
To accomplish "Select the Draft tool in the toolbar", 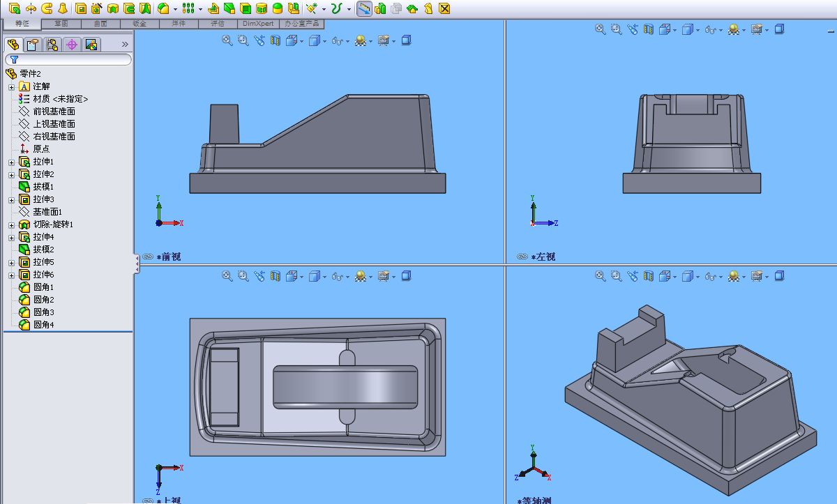I will (x=229, y=8).
